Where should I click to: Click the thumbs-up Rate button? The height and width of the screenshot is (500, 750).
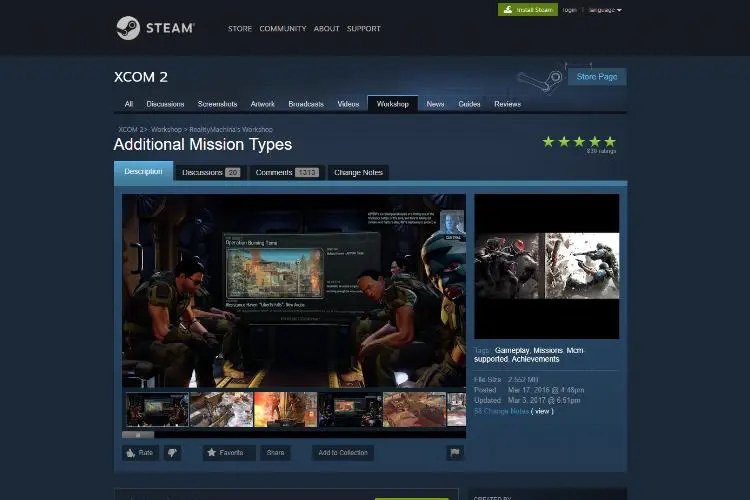[140, 453]
